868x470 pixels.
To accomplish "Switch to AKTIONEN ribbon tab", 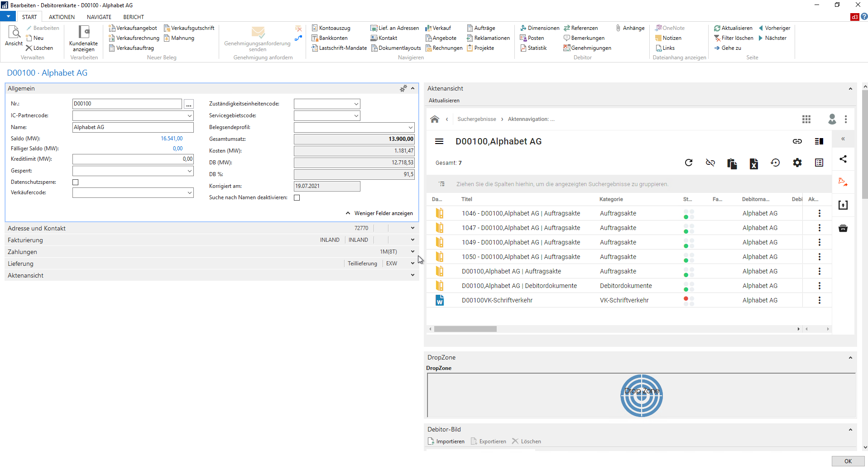I will [62, 17].
